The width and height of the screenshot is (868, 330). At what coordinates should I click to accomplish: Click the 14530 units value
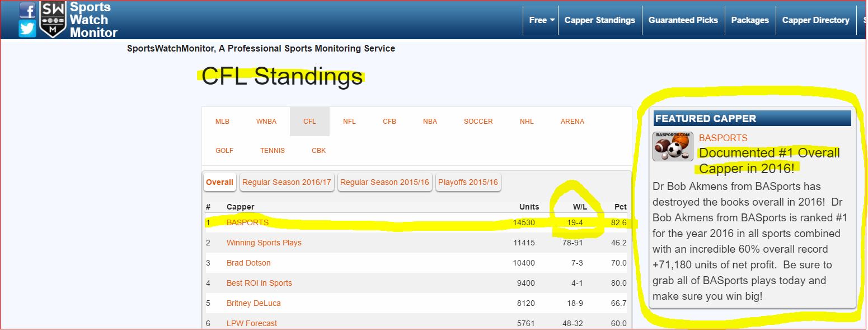[x=524, y=222]
